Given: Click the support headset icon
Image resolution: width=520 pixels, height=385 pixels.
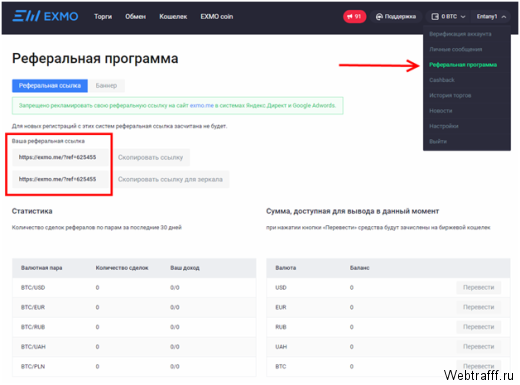Looking at the screenshot, I should tap(379, 17).
